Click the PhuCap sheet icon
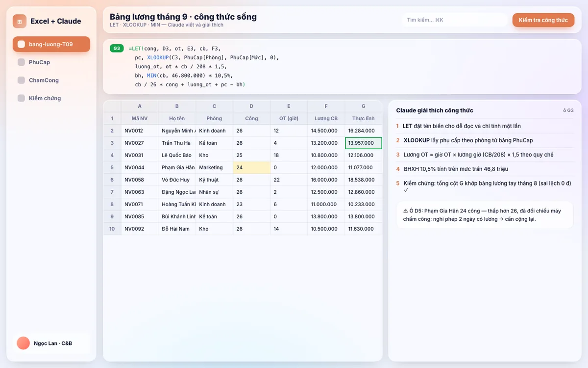 click(21, 62)
